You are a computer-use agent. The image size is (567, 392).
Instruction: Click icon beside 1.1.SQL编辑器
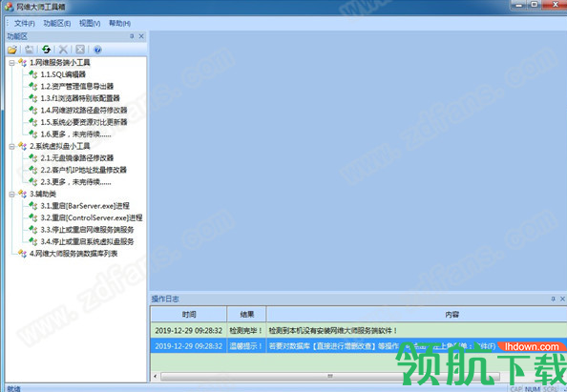pyautogui.click(x=33, y=74)
